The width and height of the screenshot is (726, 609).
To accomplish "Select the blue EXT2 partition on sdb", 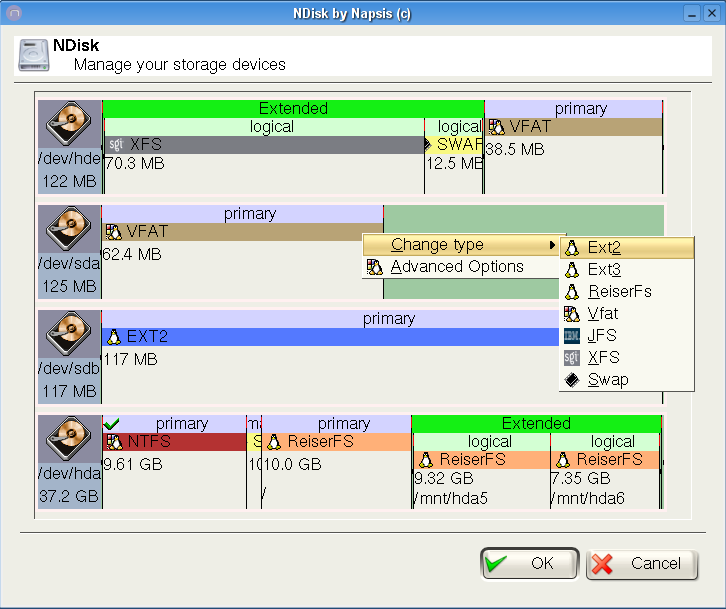I will pos(330,337).
